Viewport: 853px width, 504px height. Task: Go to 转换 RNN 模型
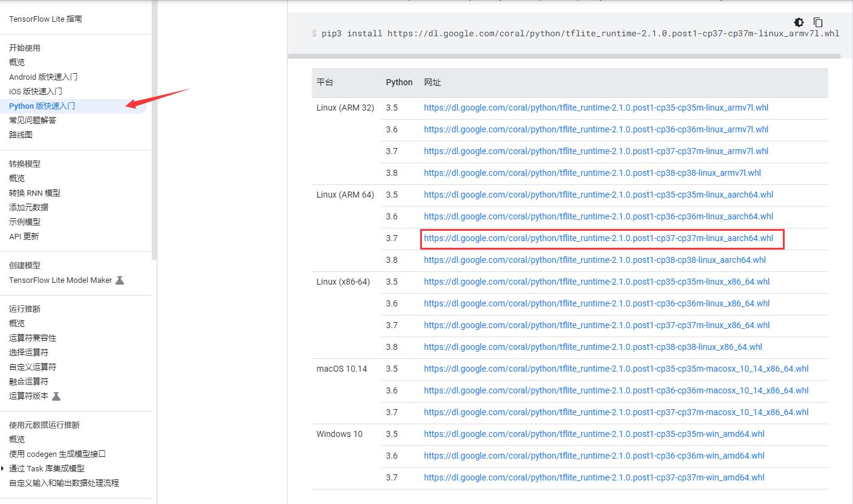[34, 193]
